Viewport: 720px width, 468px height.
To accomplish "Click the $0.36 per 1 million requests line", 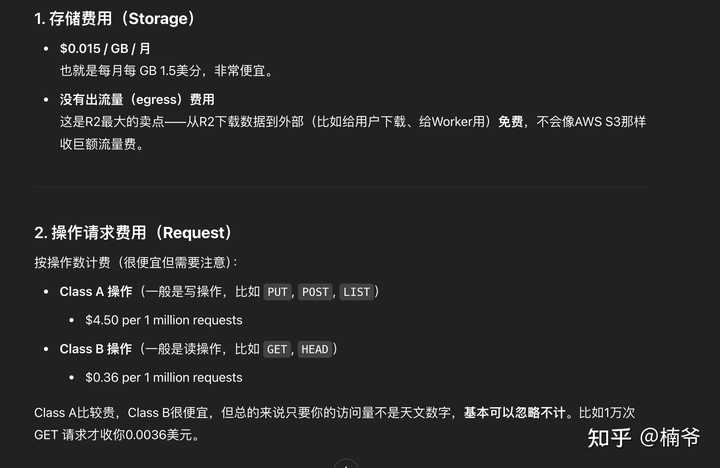I will click(163, 378).
